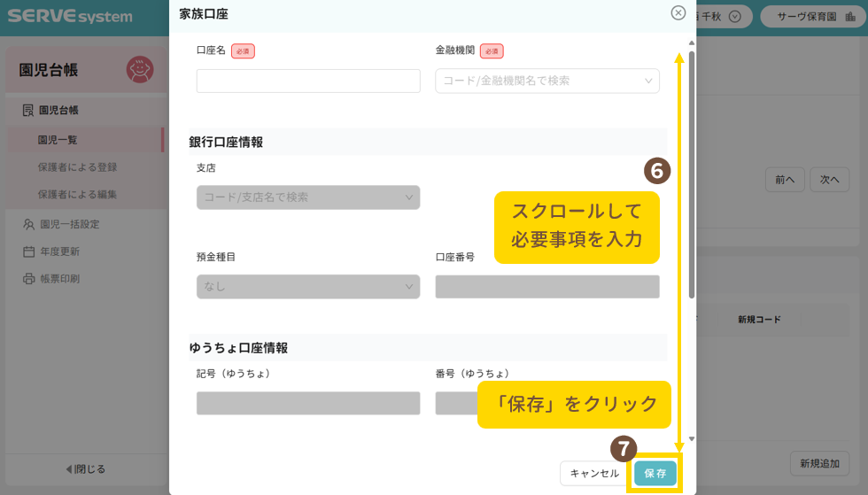Click the 帳票印刷 printer icon

[28, 279]
